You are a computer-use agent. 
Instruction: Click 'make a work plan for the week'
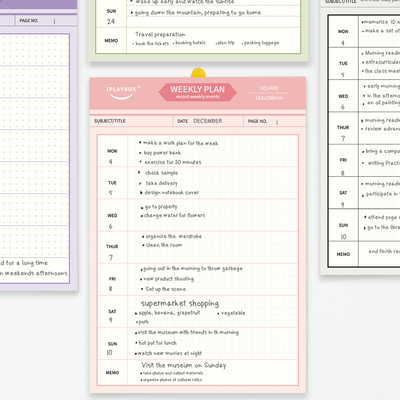point(180,143)
